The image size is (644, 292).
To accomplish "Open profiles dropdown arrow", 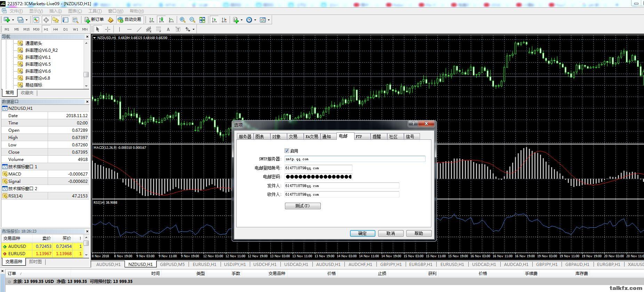I will (x=26, y=20).
